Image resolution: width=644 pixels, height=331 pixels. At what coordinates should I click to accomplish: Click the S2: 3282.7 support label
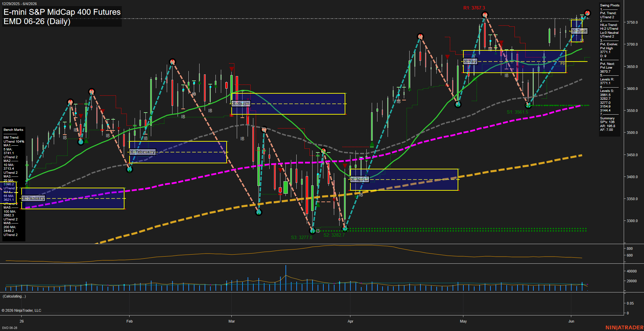click(334, 235)
